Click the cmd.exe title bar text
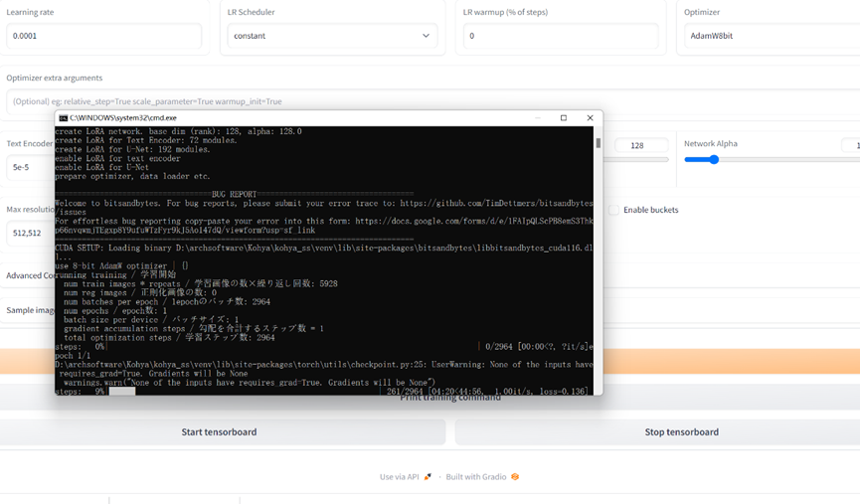 (x=123, y=118)
